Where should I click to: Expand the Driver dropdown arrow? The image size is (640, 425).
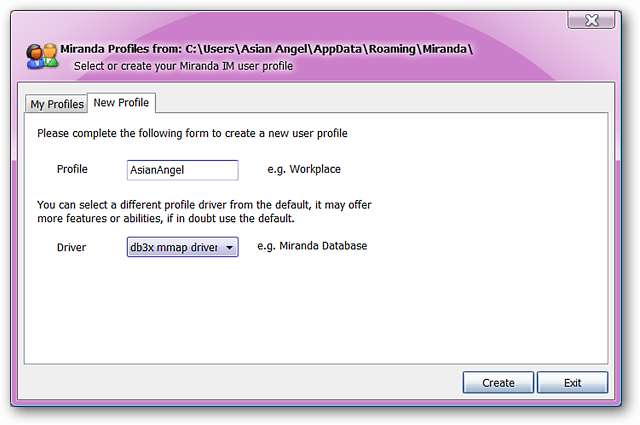229,247
